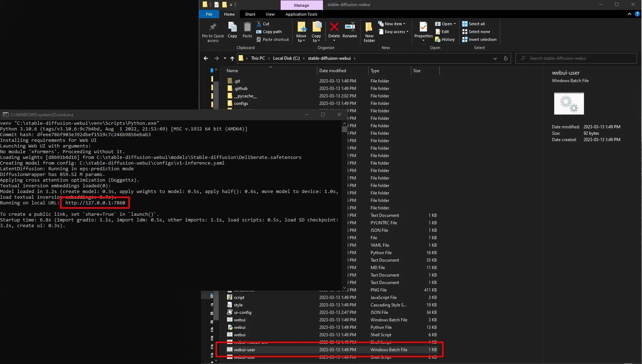This screenshot has width=642, height=364.
Task: Go back with the Explorer back arrow
Action: [x=206, y=58]
